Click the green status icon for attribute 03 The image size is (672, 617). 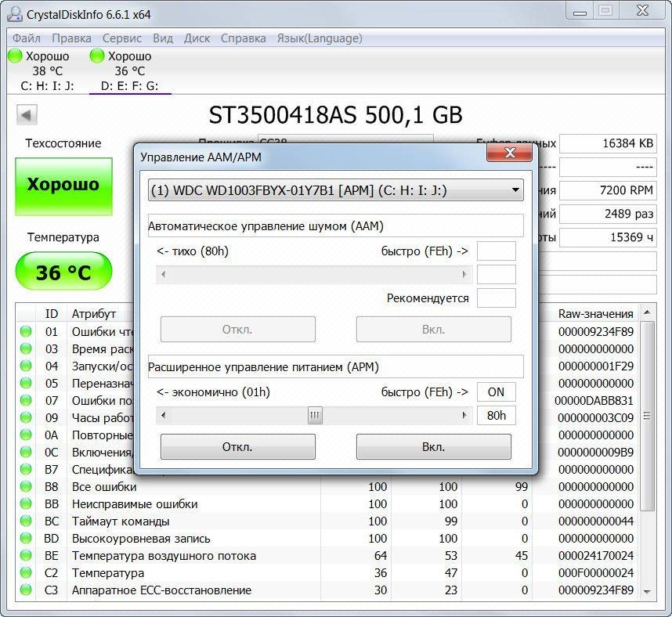26,348
